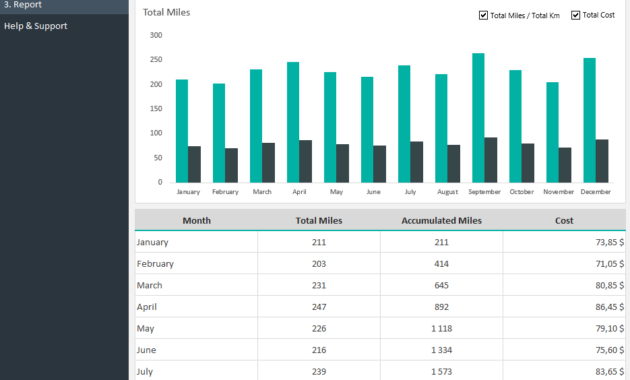Click the August label on chart axis
Image resolution: width=630 pixels, height=380 pixels.
tap(448, 192)
